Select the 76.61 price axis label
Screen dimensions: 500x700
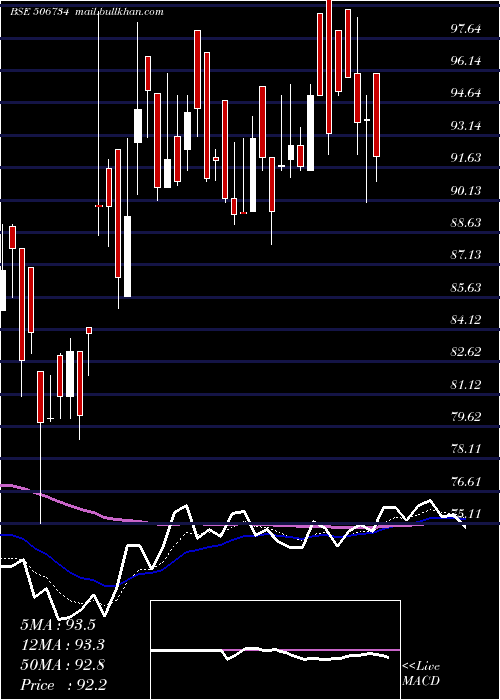[x=466, y=481]
